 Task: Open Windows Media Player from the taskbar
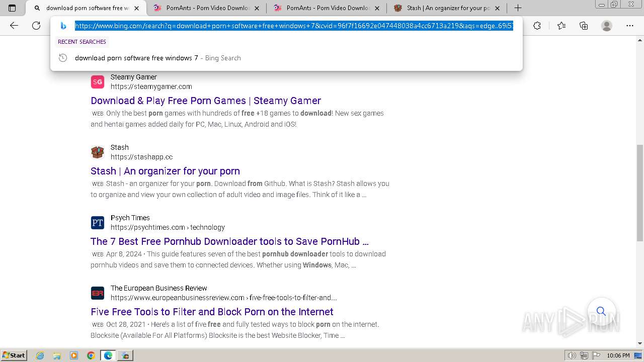(x=74, y=355)
